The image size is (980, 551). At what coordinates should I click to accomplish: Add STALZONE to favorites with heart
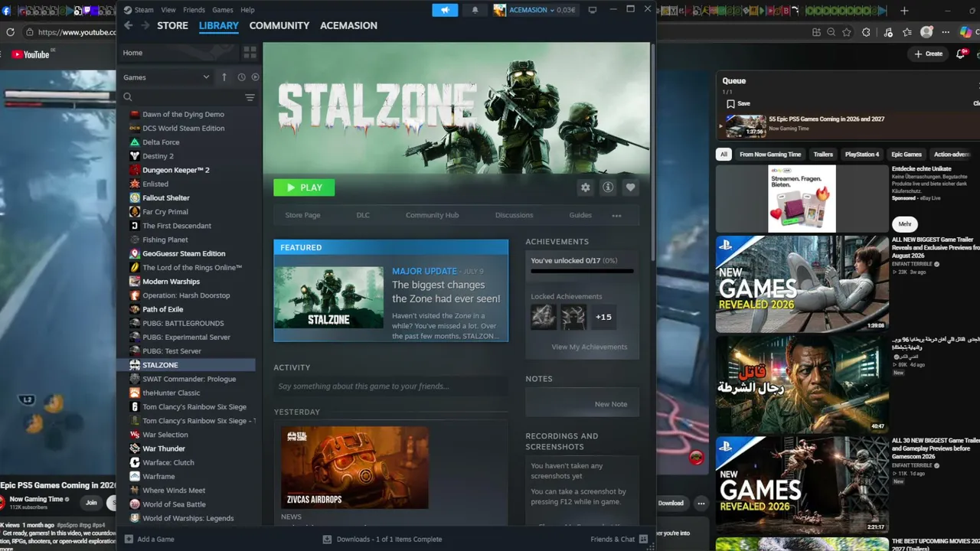click(x=630, y=187)
